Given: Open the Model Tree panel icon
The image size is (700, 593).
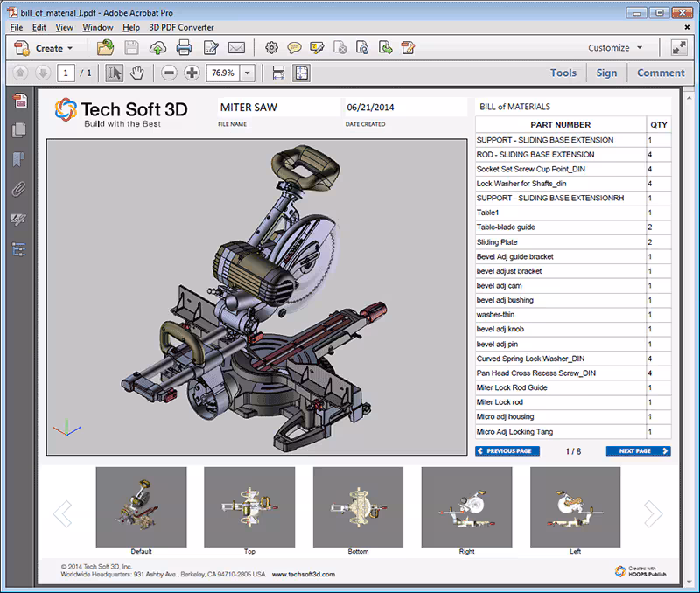Looking at the screenshot, I should click(18, 249).
